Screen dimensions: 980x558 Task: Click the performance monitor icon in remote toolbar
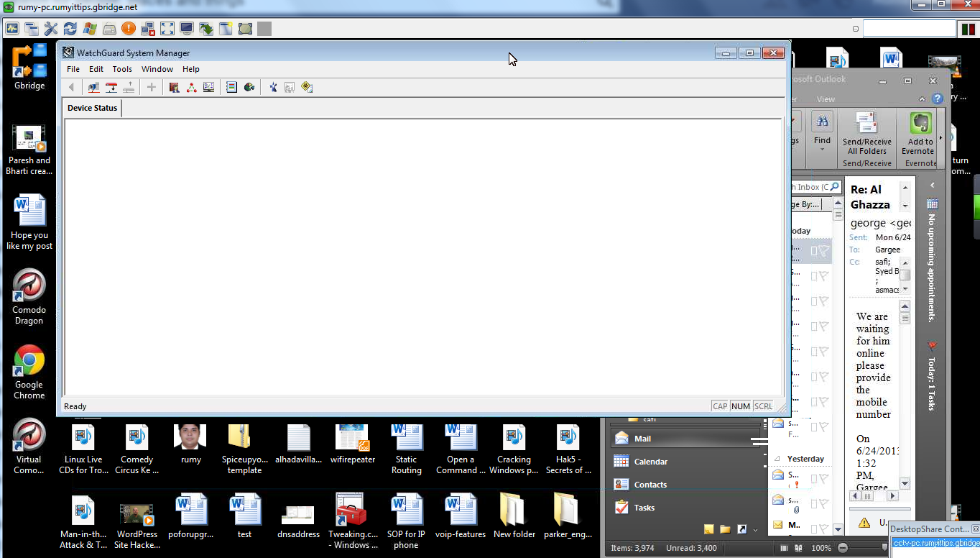pos(12,29)
